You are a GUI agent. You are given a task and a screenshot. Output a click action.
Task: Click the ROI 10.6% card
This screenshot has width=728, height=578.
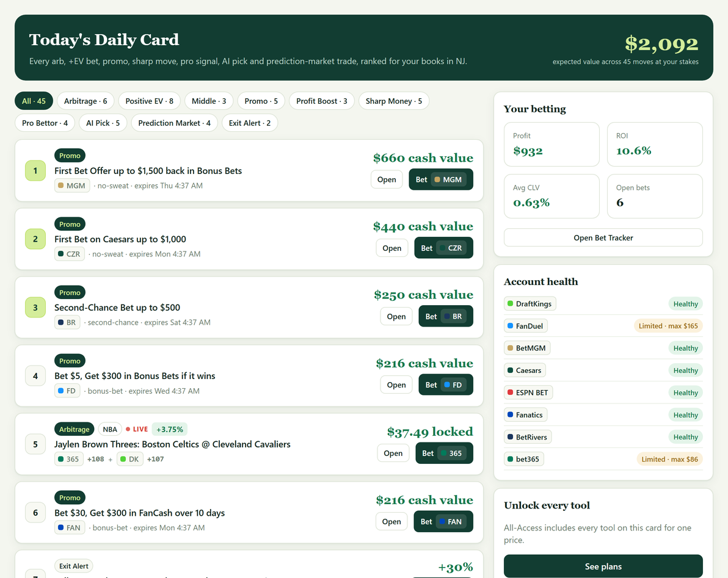(x=655, y=144)
